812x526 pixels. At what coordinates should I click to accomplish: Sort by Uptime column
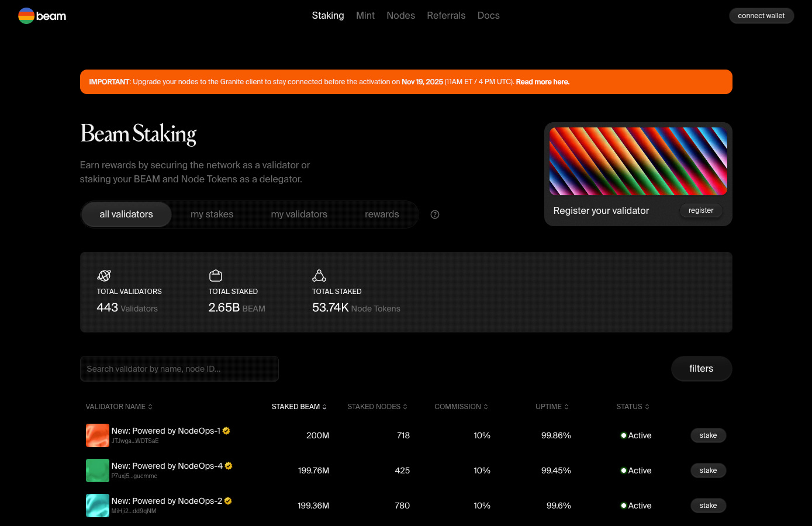click(552, 407)
